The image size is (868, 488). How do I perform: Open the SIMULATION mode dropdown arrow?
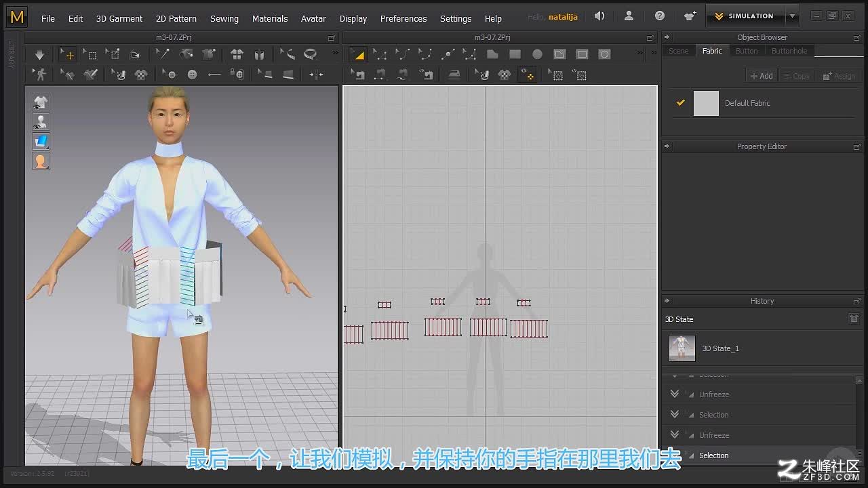(x=791, y=16)
